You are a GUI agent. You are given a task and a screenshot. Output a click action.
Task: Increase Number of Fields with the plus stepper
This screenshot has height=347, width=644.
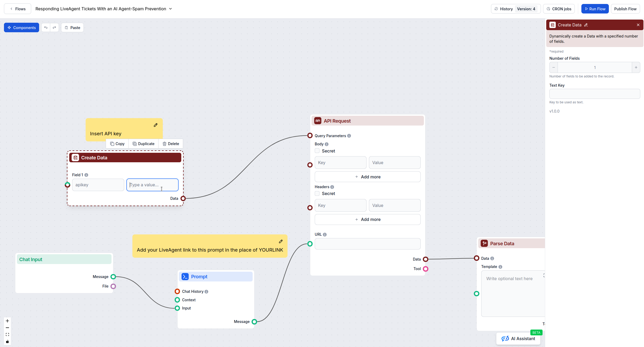tap(636, 67)
